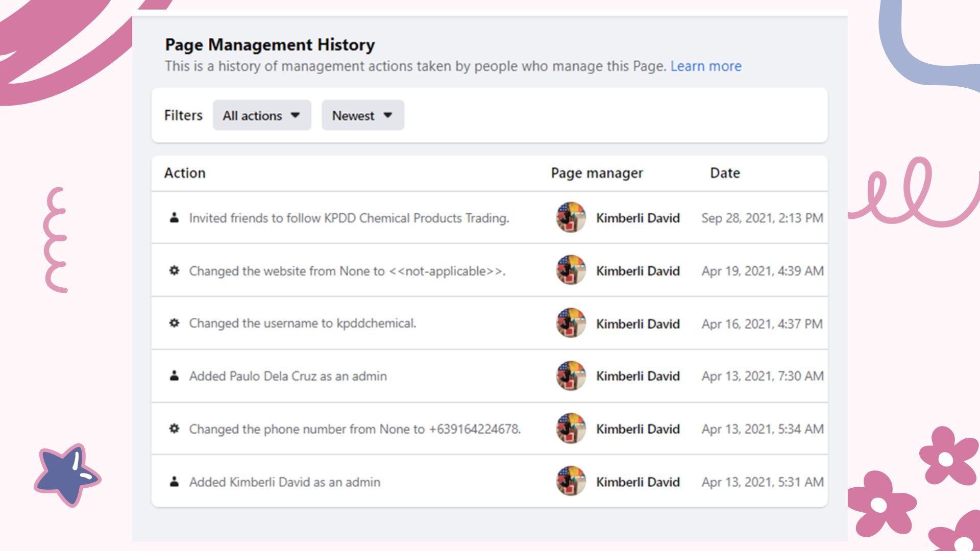Click Kimberli David name in username row
Viewport: 980px width, 551px height.
tap(638, 324)
